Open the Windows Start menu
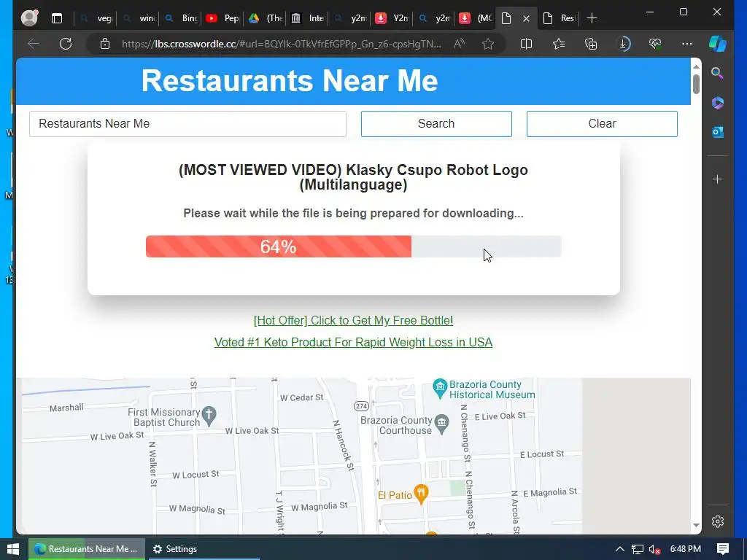 pos(13,549)
